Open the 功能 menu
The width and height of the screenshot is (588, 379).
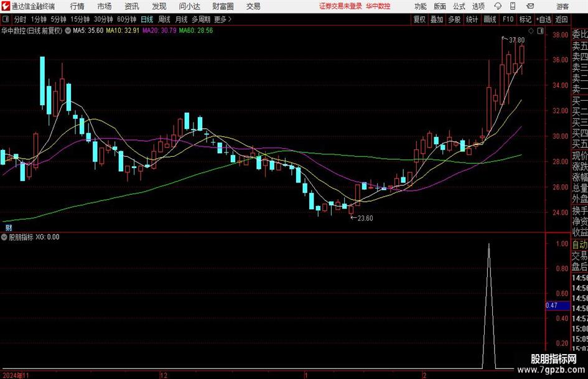coord(421,6)
